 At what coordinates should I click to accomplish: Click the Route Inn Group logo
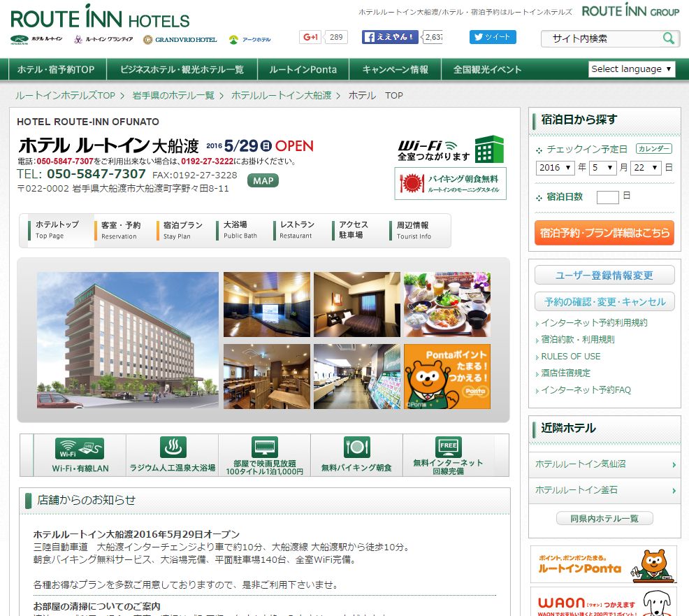point(630,11)
